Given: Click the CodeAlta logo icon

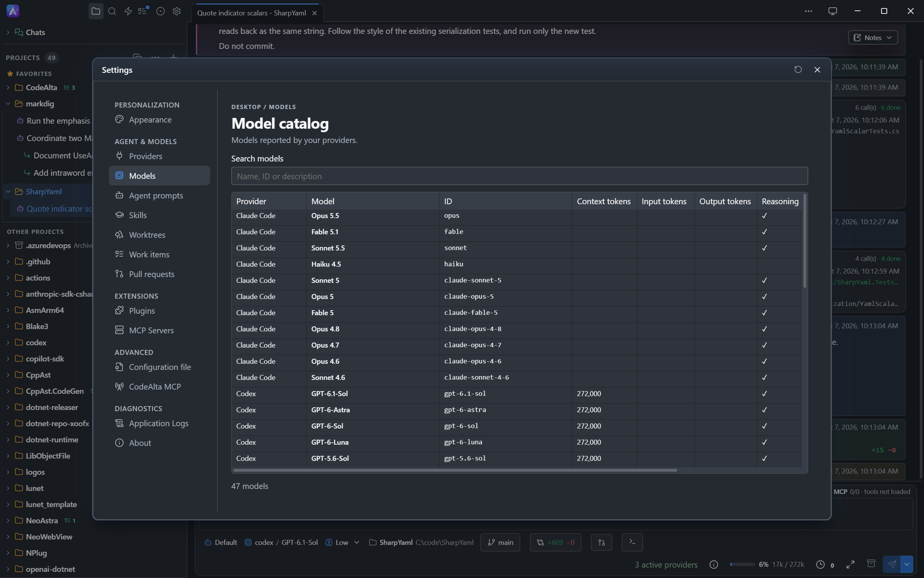Looking at the screenshot, I should [x=13, y=11].
